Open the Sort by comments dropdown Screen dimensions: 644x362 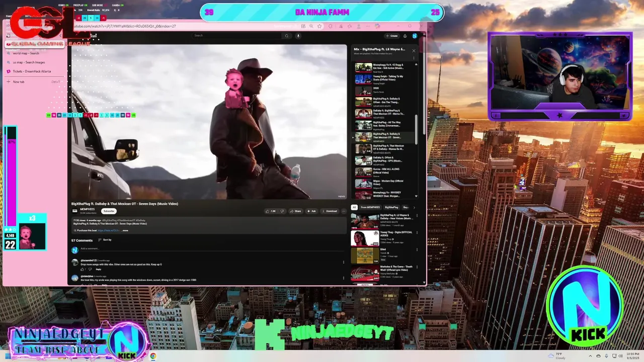pos(105,240)
